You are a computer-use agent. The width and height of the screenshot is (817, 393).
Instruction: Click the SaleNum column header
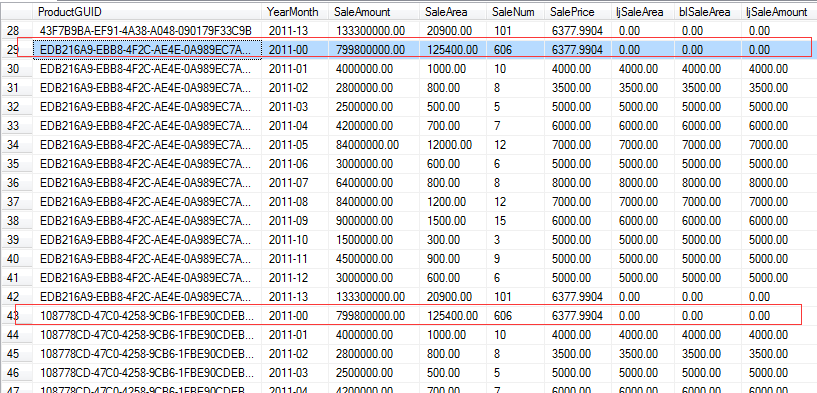coord(516,11)
